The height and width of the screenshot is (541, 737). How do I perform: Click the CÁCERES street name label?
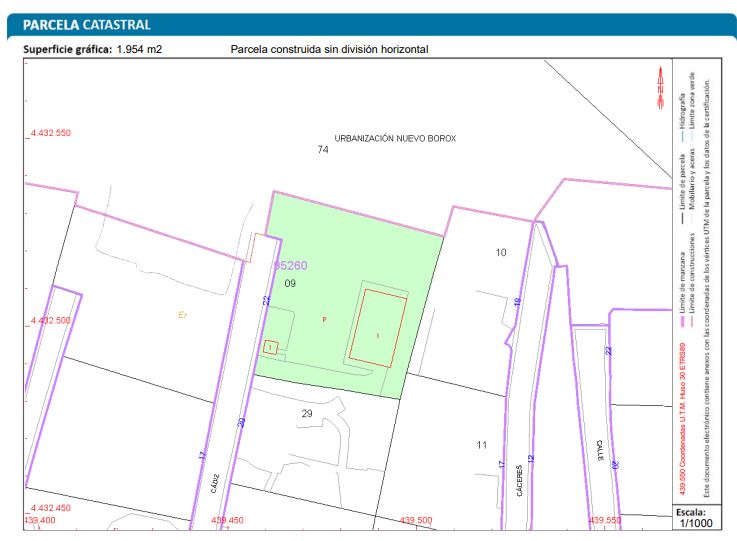pos(519,481)
